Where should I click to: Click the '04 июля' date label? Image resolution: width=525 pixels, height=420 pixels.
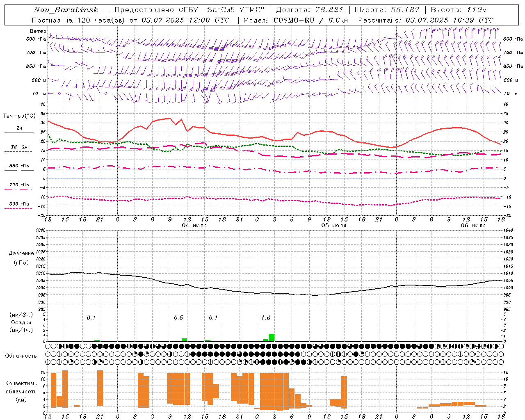[x=194, y=226]
